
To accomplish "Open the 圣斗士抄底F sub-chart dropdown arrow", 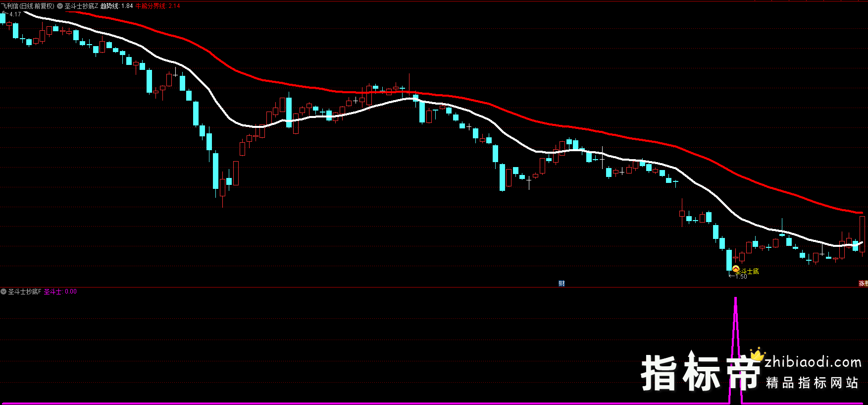I will 4,291.
